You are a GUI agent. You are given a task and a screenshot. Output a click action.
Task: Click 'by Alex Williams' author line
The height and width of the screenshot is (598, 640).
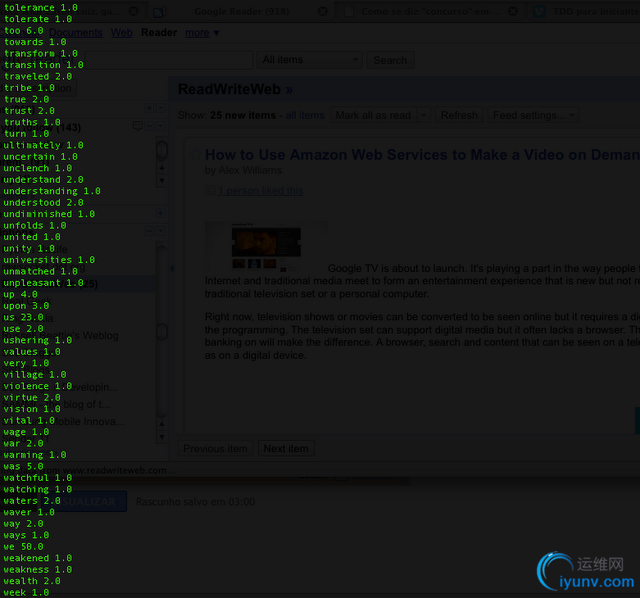243,170
